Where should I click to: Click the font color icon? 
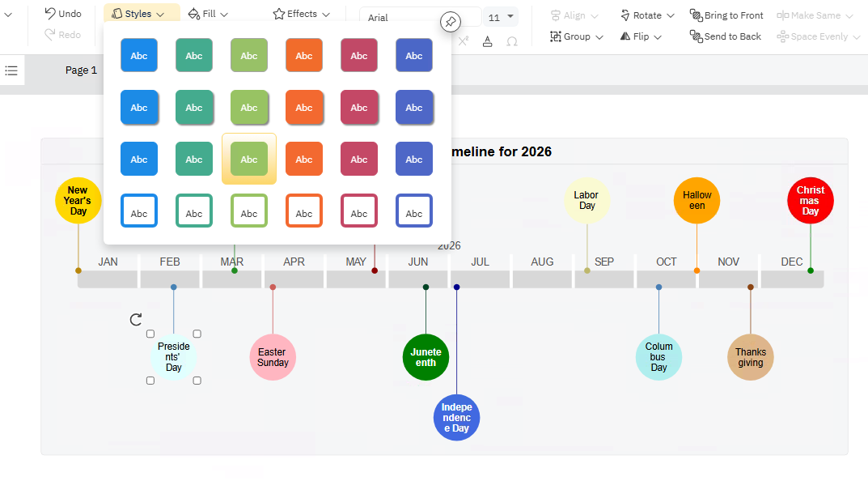[487, 41]
